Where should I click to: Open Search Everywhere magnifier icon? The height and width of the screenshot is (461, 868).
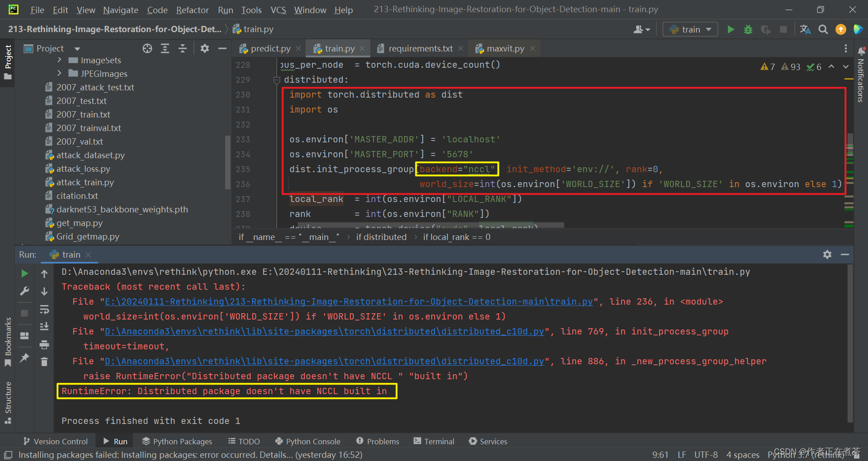tap(823, 29)
